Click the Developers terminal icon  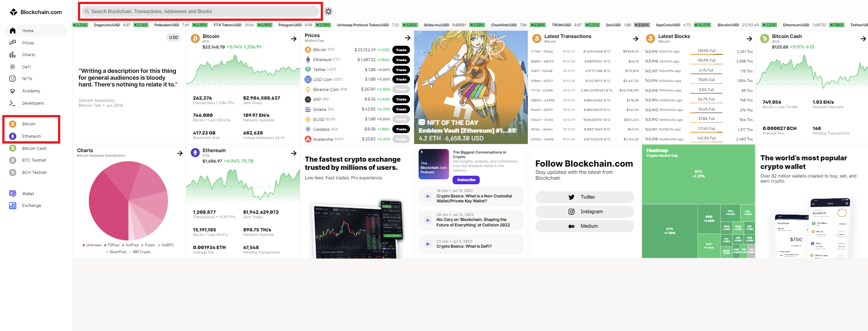13,103
